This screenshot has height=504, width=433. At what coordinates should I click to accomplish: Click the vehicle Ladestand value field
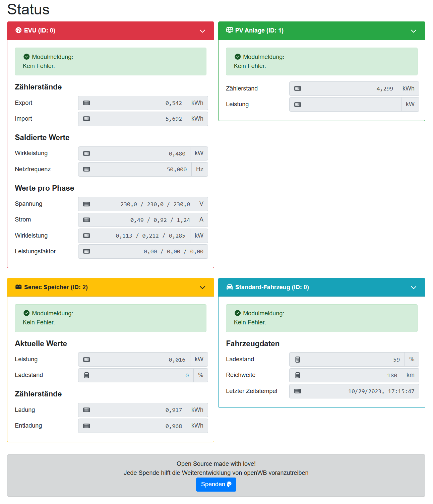click(x=355, y=360)
